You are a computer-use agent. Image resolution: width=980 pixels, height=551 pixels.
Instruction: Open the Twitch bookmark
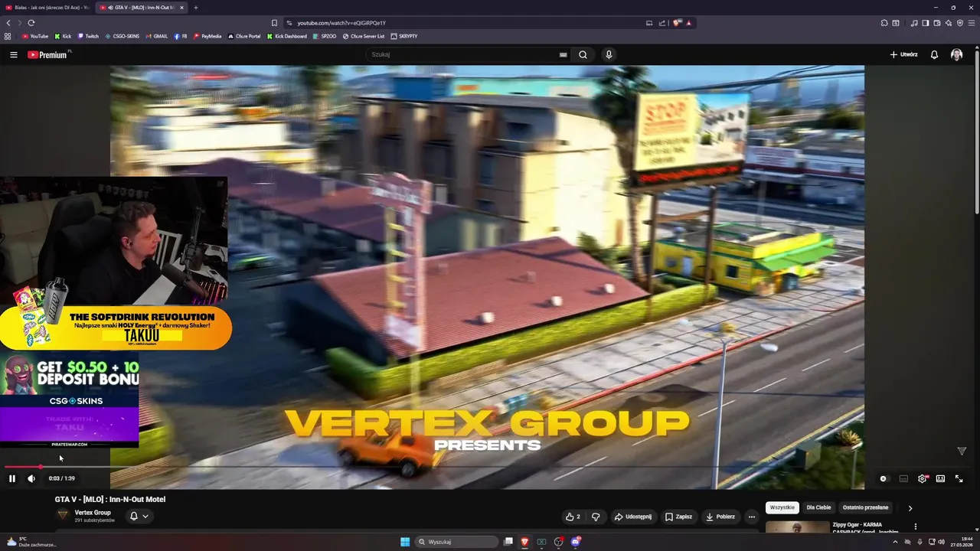(x=88, y=36)
